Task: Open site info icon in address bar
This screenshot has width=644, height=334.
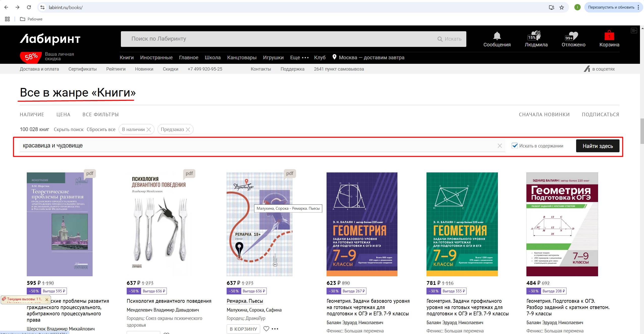Action: click(42, 7)
